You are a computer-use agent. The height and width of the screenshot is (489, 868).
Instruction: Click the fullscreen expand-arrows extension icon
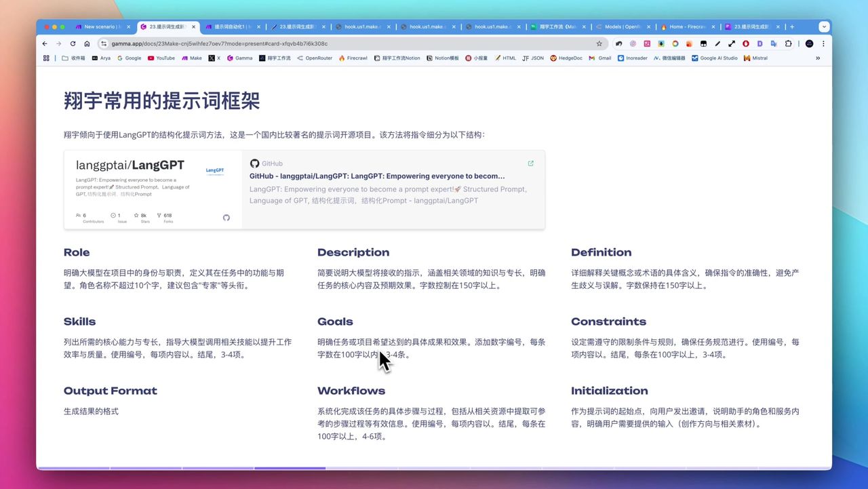click(732, 43)
